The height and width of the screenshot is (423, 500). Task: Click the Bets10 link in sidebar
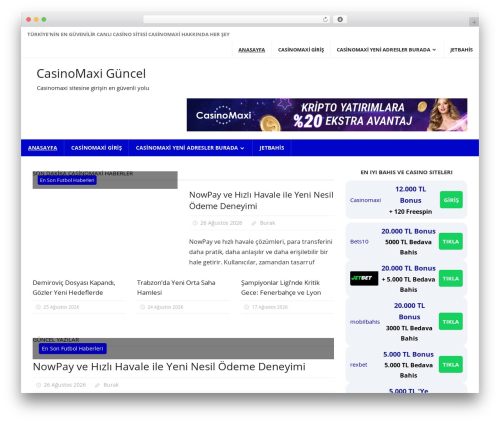(359, 242)
